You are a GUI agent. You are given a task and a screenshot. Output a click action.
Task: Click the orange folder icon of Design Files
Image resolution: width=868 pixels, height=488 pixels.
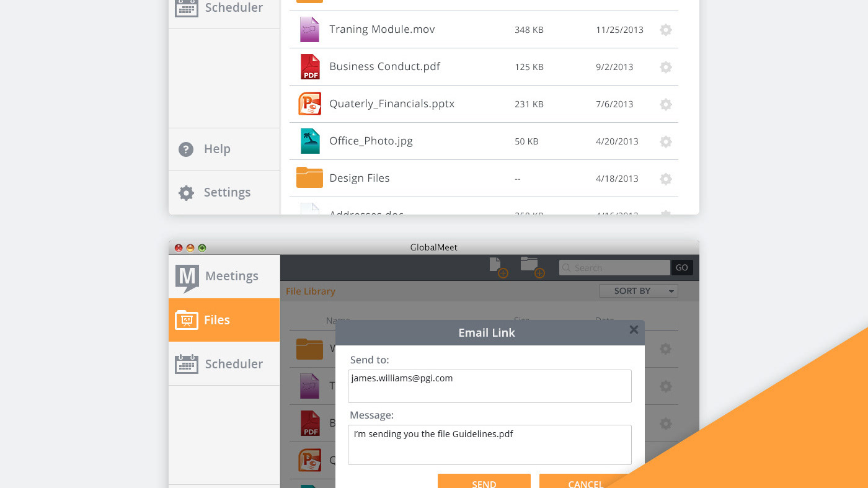(309, 177)
